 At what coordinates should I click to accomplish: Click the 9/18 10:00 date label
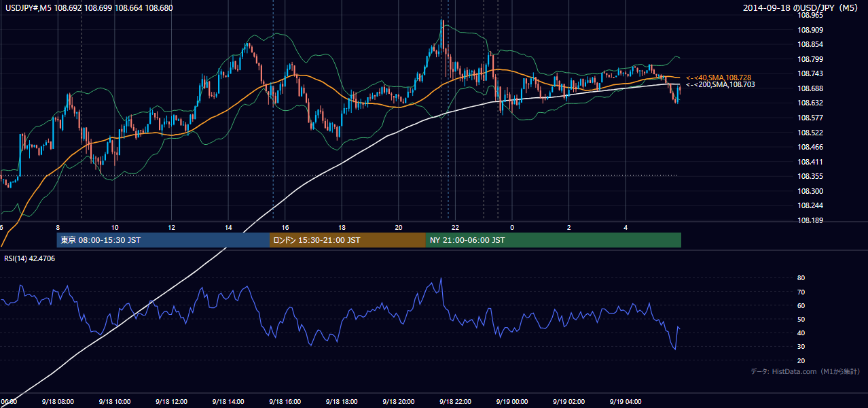[x=114, y=401]
